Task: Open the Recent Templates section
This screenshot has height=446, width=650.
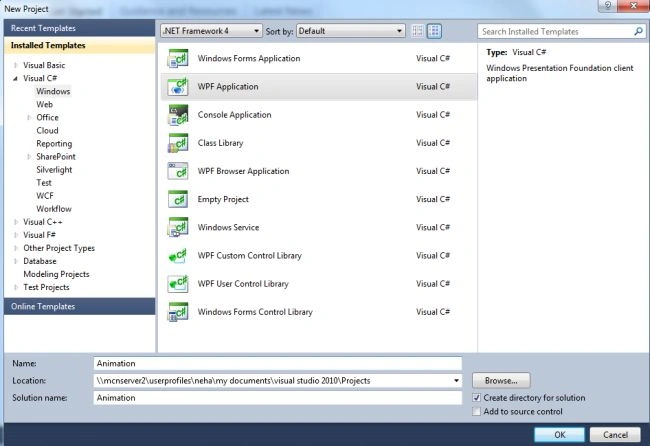Action: [x=80, y=28]
